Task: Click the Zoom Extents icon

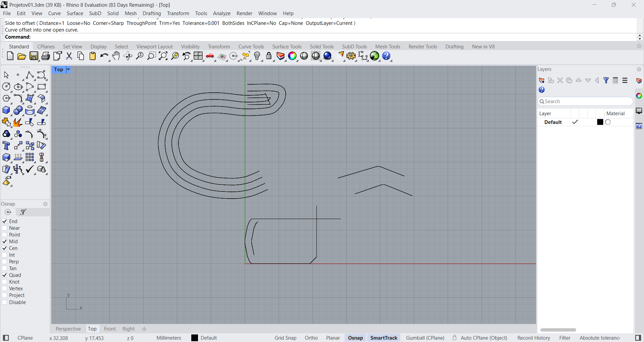Action: coord(163,56)
